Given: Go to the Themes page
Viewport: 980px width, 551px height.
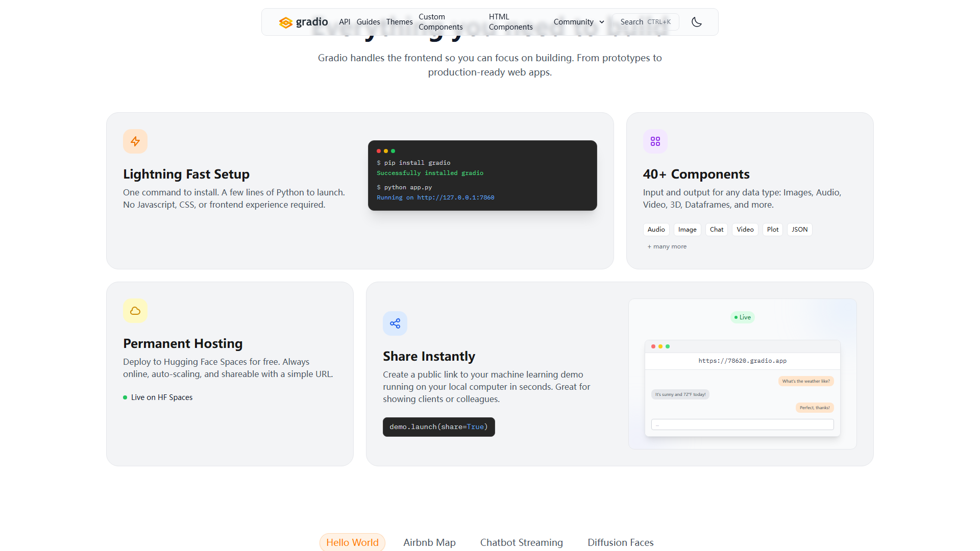Looking at the screenshot, I should (x=399, y=22).
